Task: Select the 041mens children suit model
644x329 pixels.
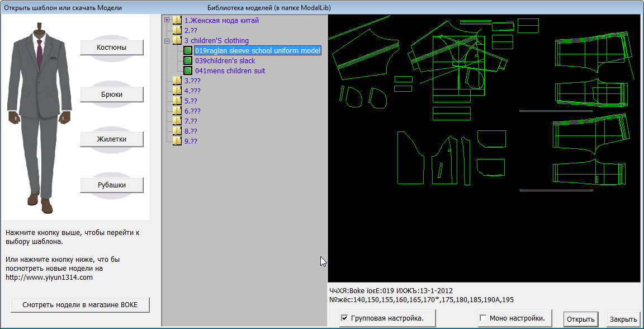Action: click(230, 70)
